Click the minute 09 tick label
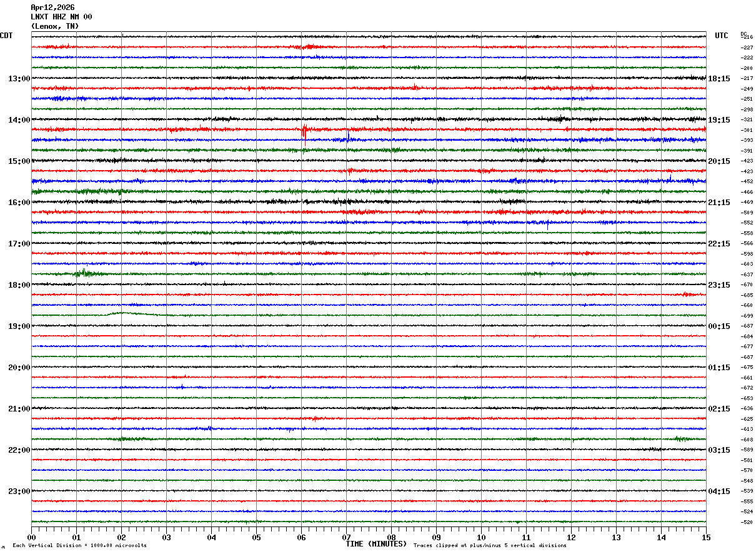The width and height of the screenshot is (756, 554). (436, 538)
